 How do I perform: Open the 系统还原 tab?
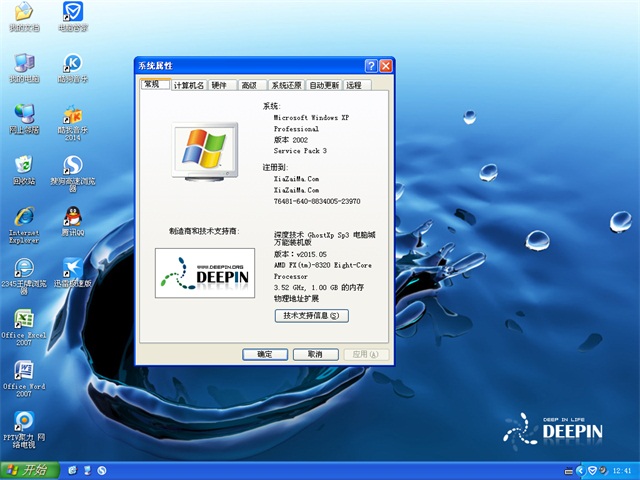pyautogui.click(x=286, y=86)
